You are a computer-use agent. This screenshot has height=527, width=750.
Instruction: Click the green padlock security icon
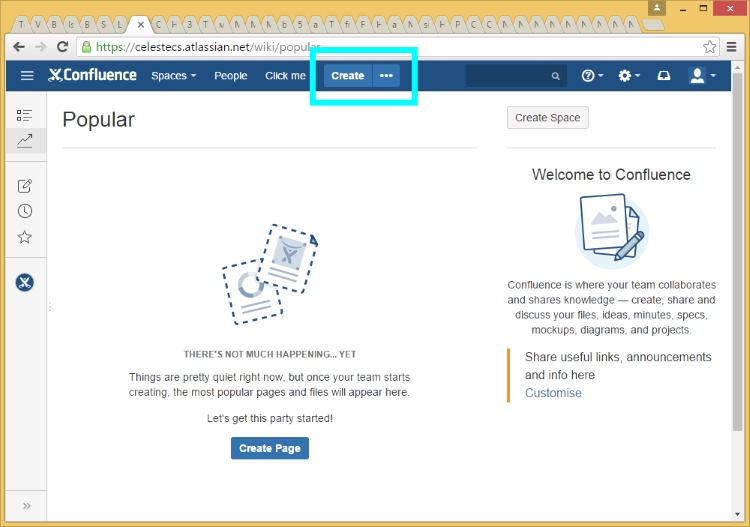87,47
